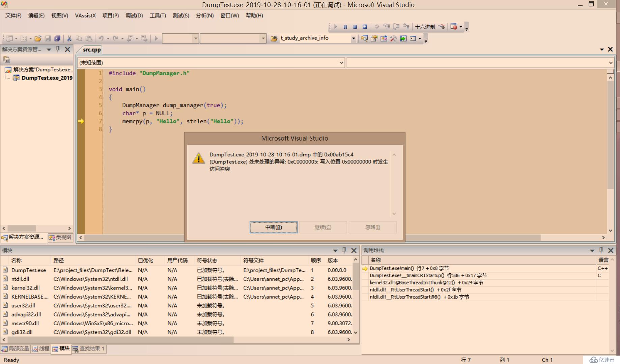
Task: Switch to the 查找结果 1 tab
Action: [x=89, y=349]
